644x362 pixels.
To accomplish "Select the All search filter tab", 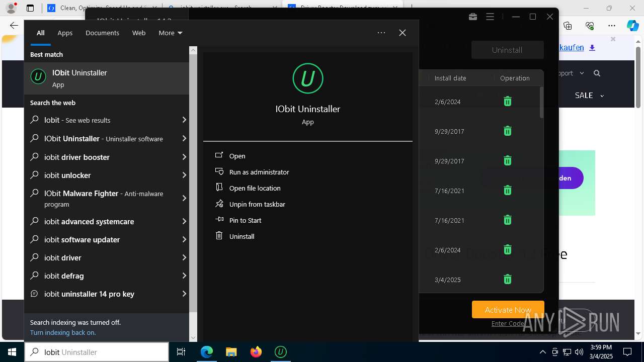I will click(40, 33).
